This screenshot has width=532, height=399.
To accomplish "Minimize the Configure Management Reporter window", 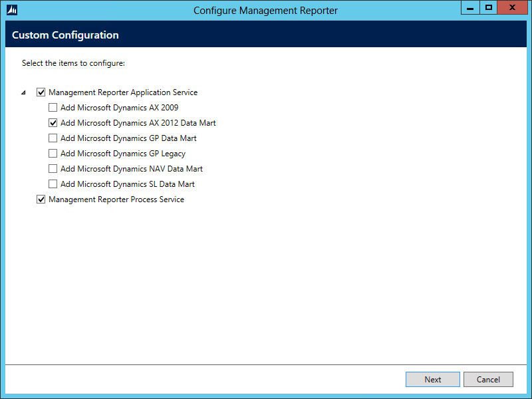I will (x=470, y=7).
